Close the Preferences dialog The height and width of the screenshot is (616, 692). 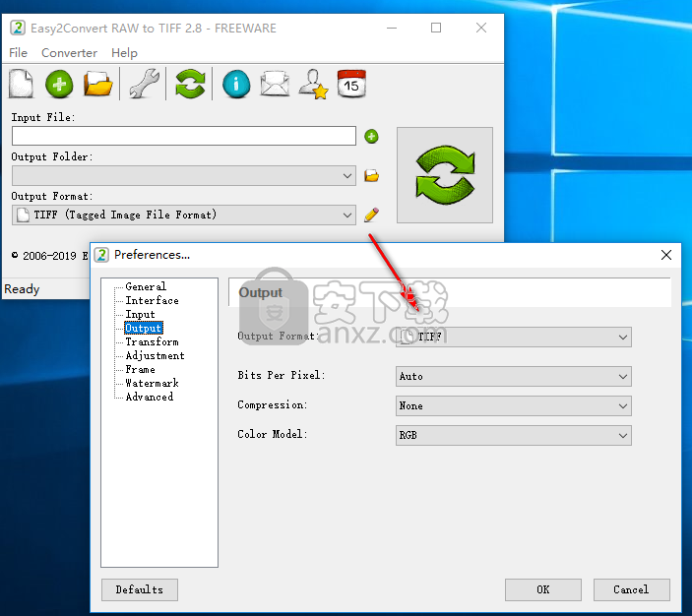pos(666,255)
